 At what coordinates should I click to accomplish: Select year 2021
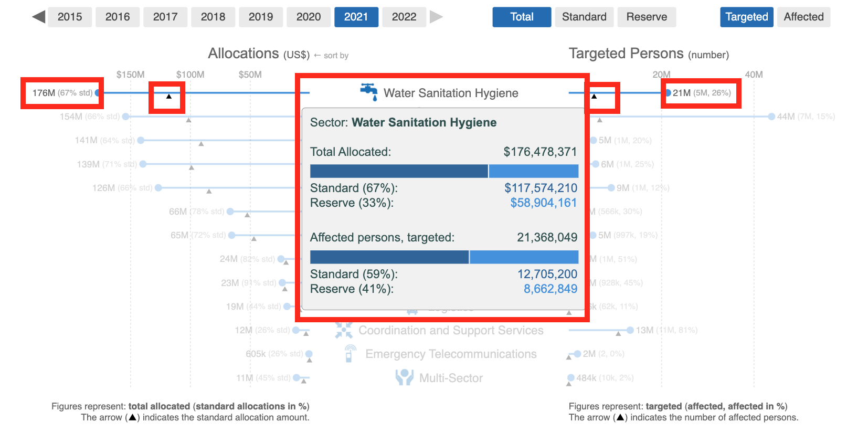tap(356, 17)
